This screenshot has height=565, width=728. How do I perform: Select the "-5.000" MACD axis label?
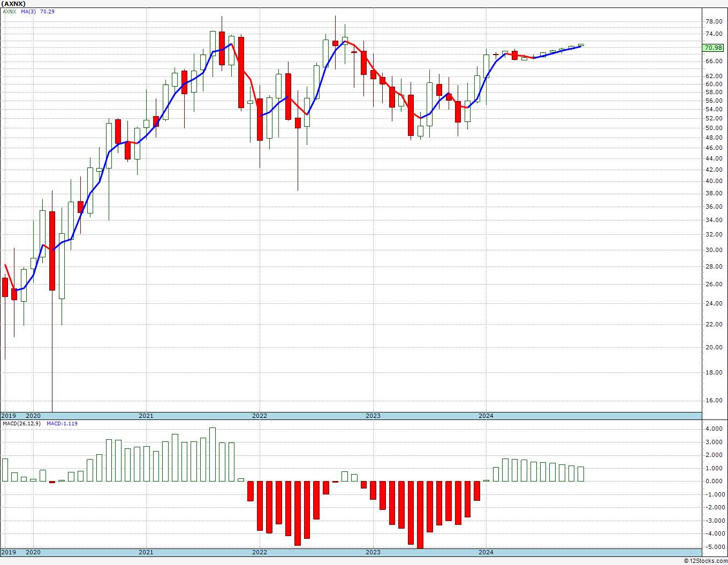tap(714, 547)
